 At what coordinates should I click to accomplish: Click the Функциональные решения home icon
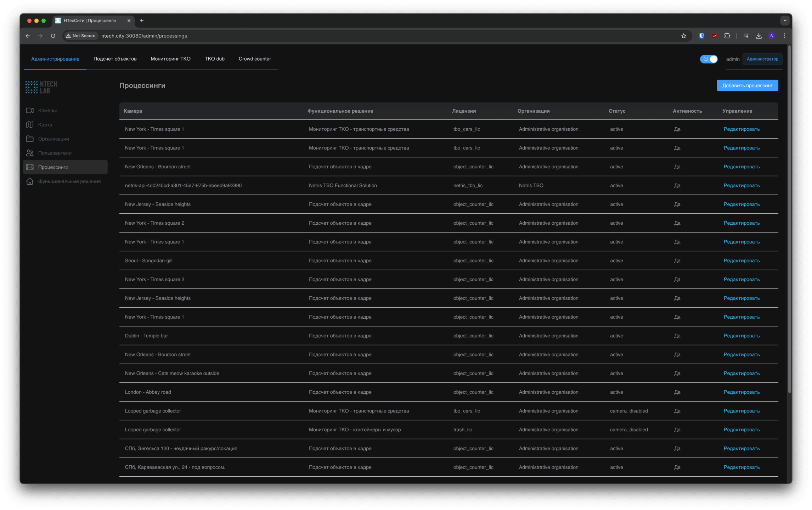click(x=30, y=181)
